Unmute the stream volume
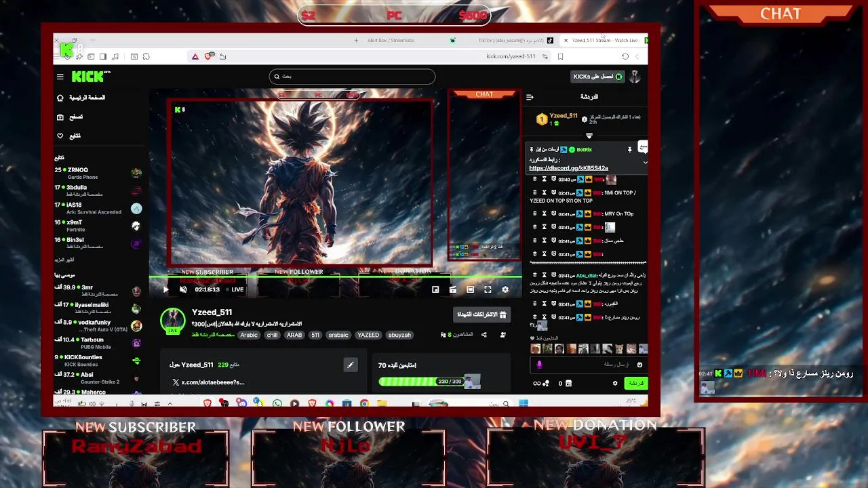This screenshot has width=868, height=488. (x=183, y=289)
